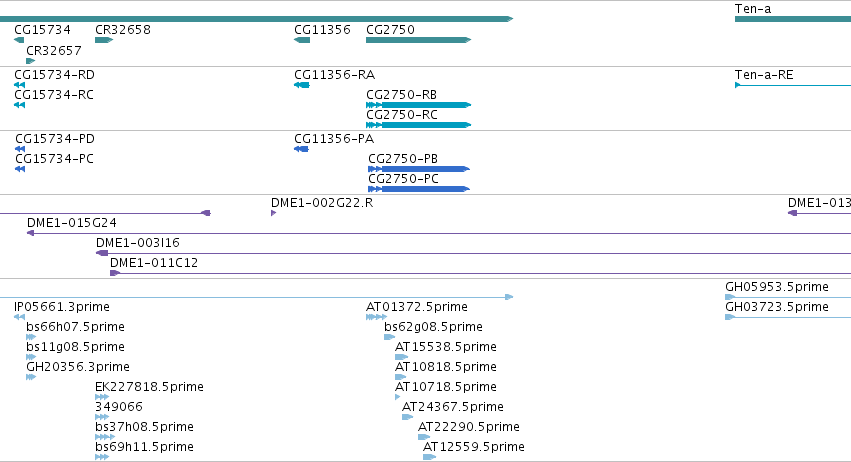Select the DME1-015G24 clone label

72,223
